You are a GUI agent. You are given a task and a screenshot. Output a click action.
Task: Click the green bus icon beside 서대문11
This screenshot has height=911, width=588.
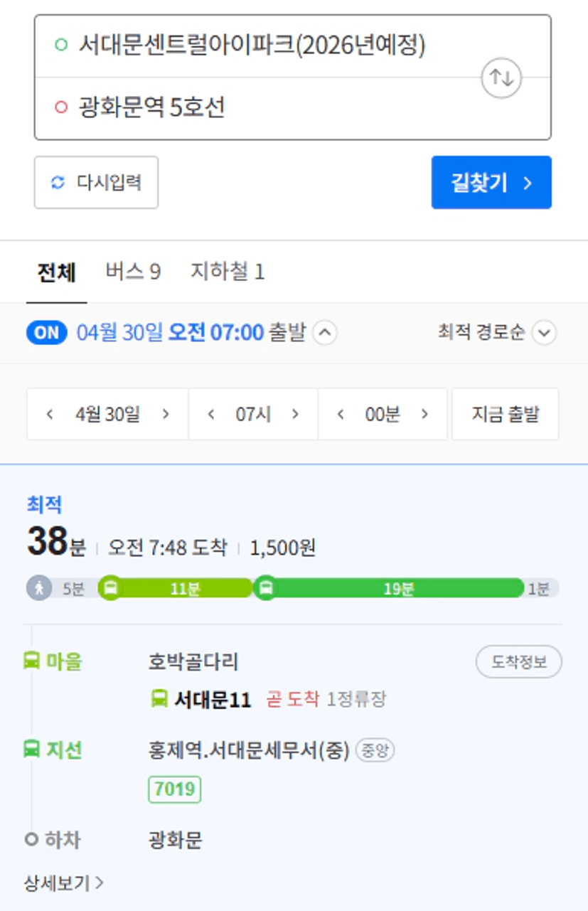pyautogui.click(x=159, y=699)
